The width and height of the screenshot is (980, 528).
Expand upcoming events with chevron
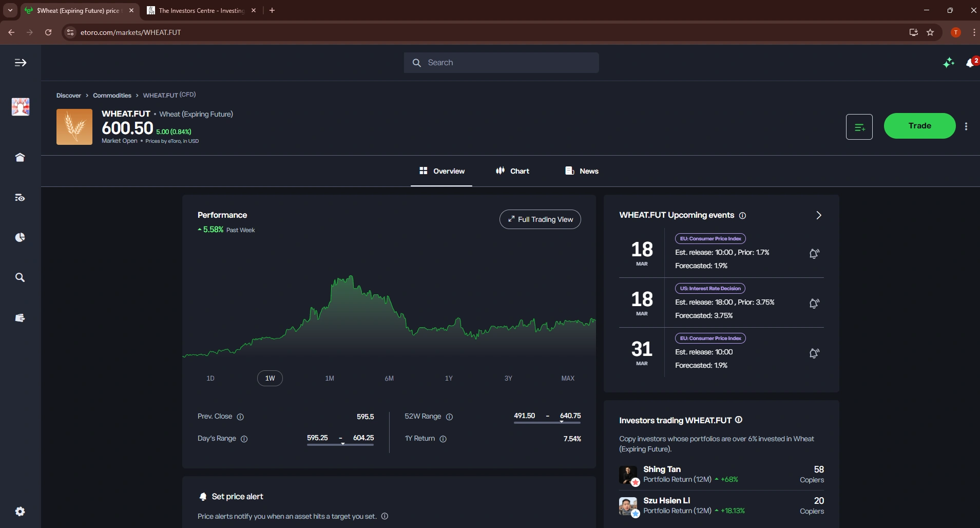tap(819, 215)
